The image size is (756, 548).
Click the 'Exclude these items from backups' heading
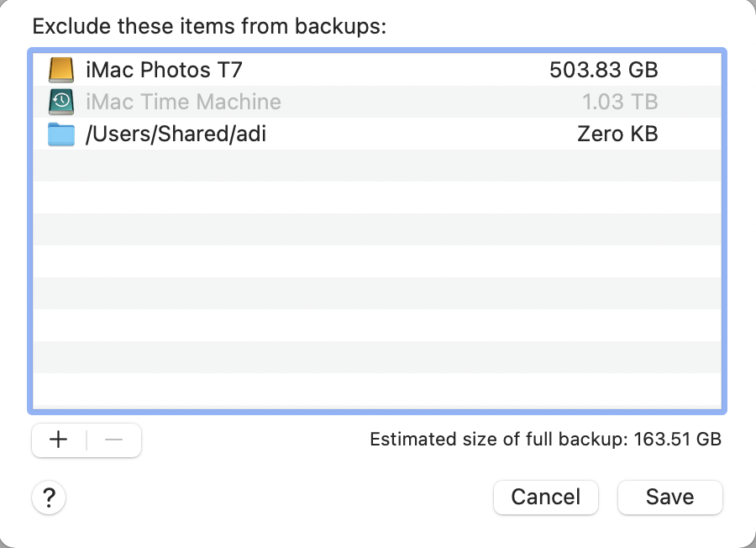point(209,26)
